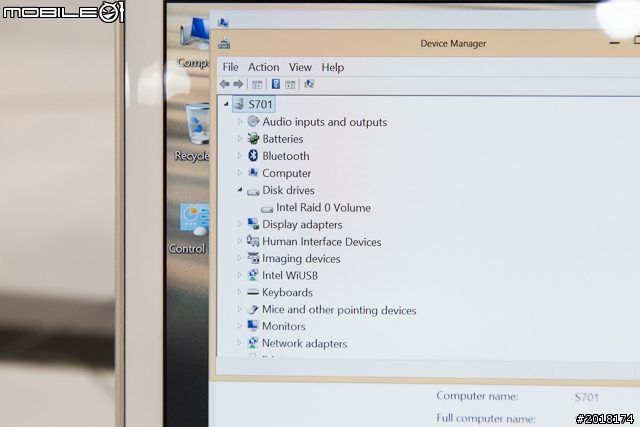Click the Monitors icon
Image resolution: width=640 pixels, height=427 pixels.
click(253, 326)
